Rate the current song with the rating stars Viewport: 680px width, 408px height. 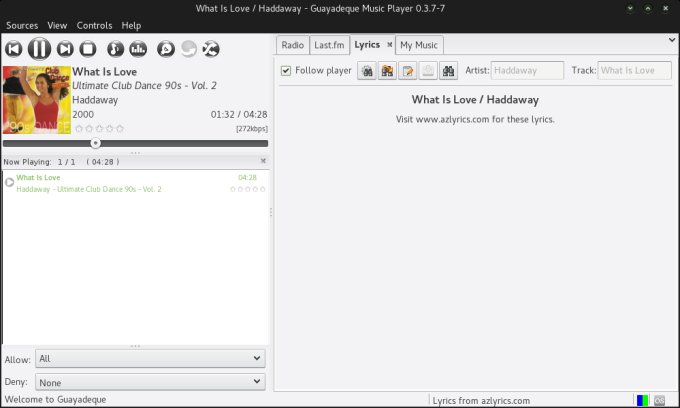pyautogui.click(x=99, y=128)
